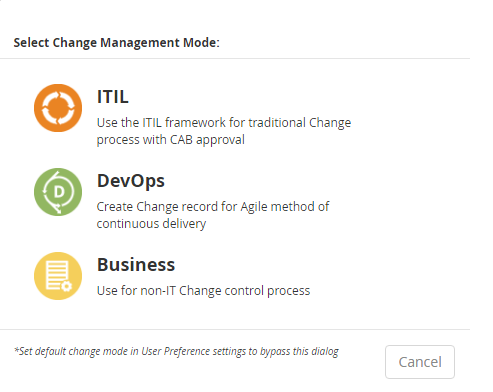
Task: Click the small gear on the Business icon
Action: click(x=67, y=286)
